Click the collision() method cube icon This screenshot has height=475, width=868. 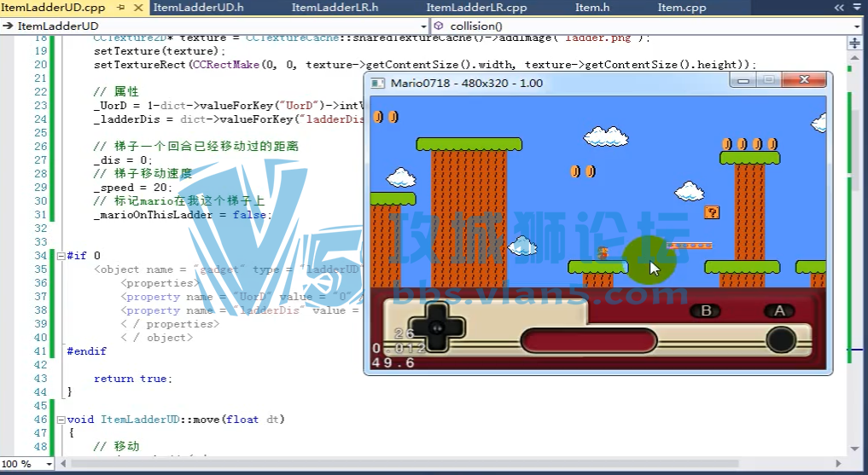point(439,26)
